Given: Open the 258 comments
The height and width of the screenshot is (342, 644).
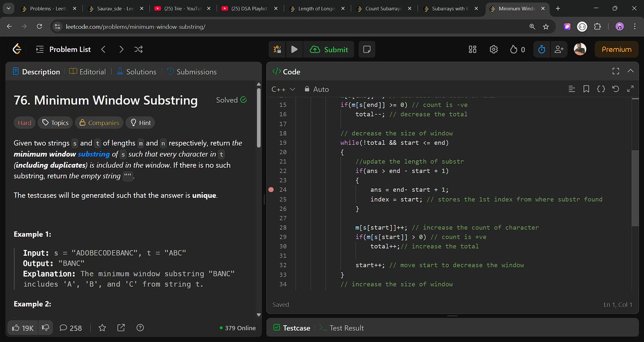Looking at the screenshot, I should tap(71, 328).
